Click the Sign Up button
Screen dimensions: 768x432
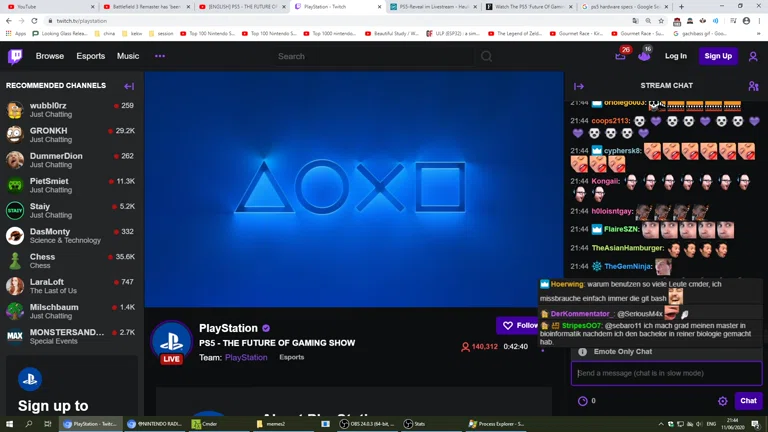[x=718, y=56]
